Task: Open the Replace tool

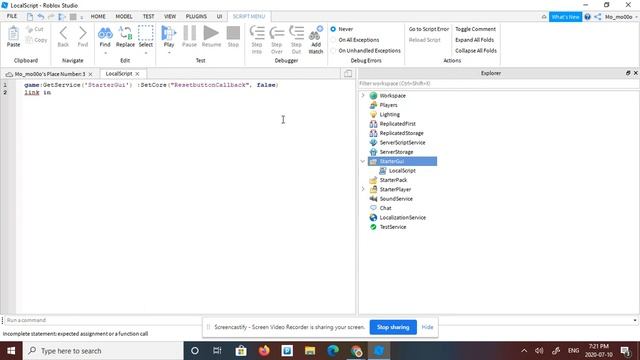Action: (125, 37)
